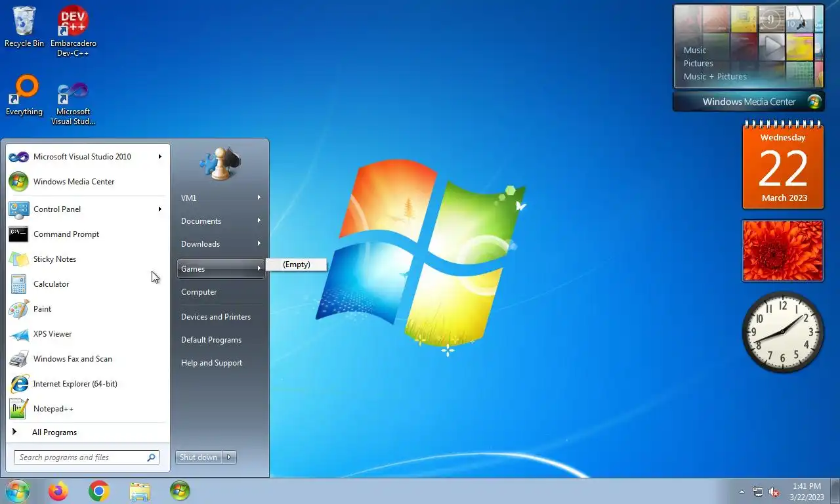Screen dimensions: 840x504
Task: Click the network icon in system tray
Action: [x=758, y=492]
